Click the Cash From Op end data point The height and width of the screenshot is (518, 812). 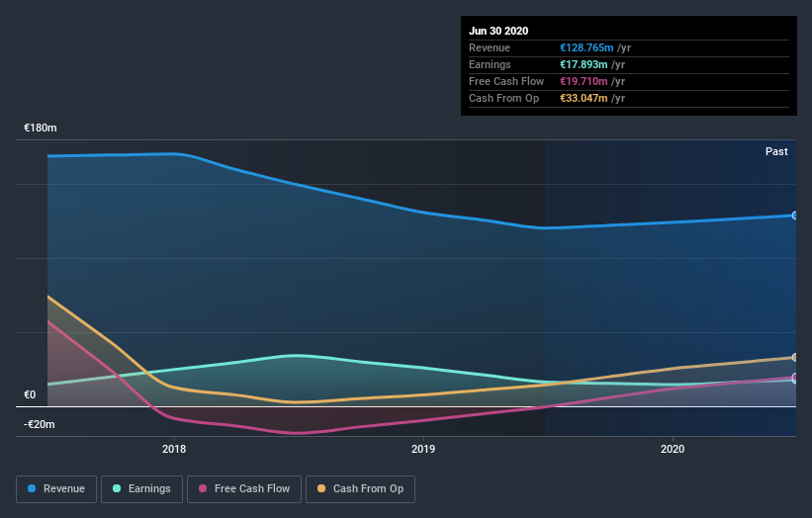tap(795, 357)
